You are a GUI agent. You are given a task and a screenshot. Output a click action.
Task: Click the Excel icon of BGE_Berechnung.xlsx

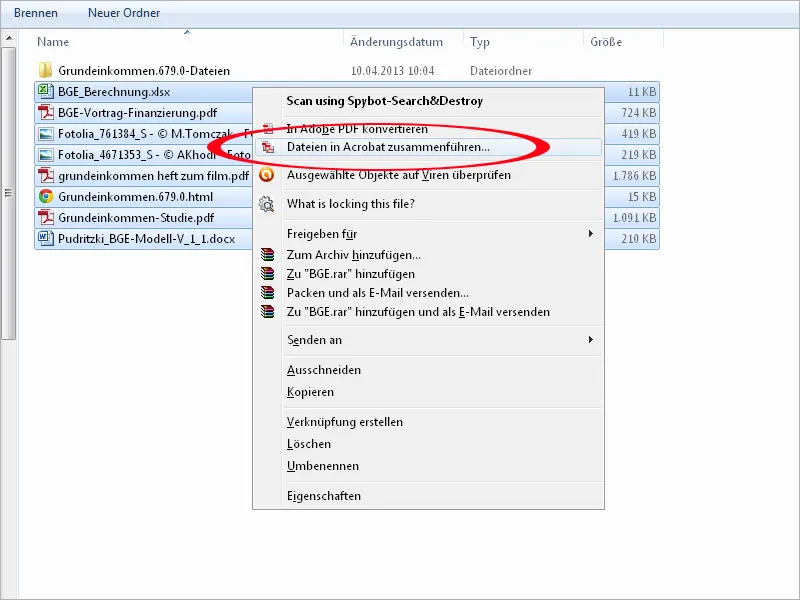(x=46, y=91)
